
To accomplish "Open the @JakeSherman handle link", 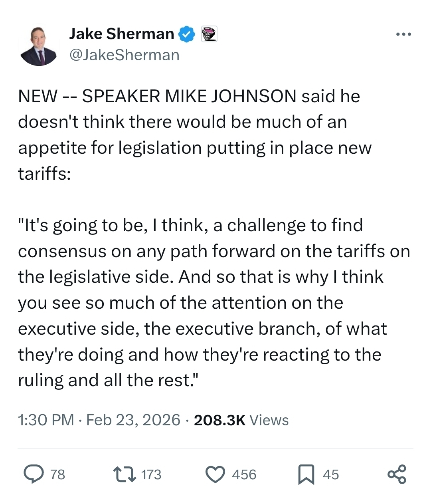I will (x=124, y=55).
